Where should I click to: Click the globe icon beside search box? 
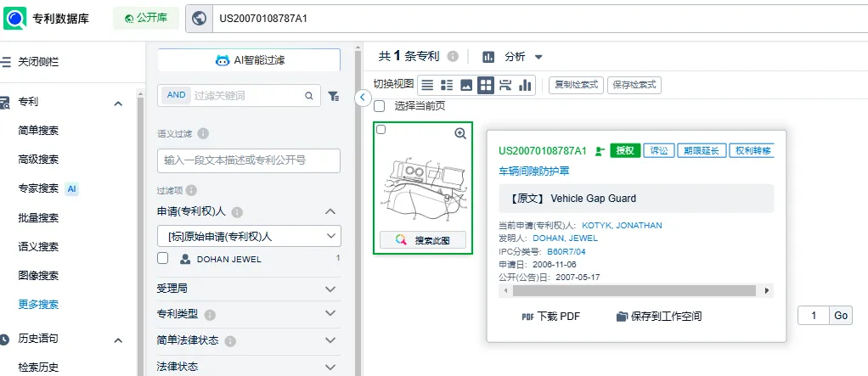pyautogui.click(x=200, y=18)
